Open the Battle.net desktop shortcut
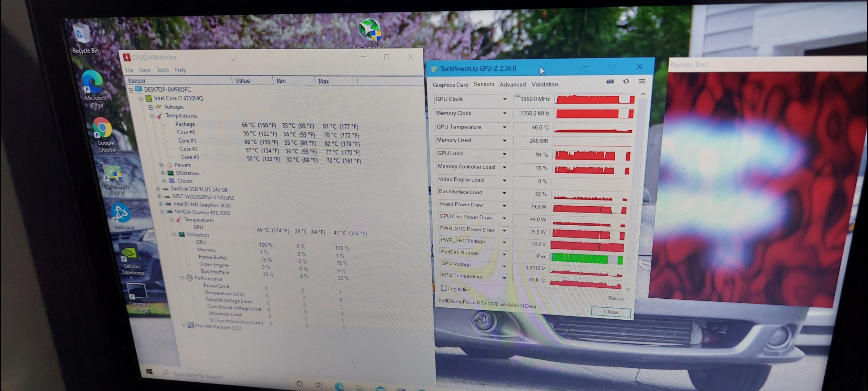Image resolution: width=868 pixels, height=391 pixels. pos(122,216)
